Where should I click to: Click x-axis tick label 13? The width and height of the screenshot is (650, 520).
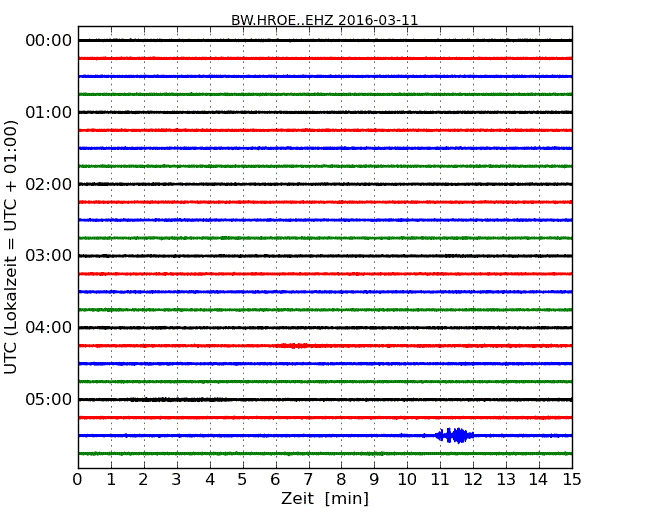[506, 479]
